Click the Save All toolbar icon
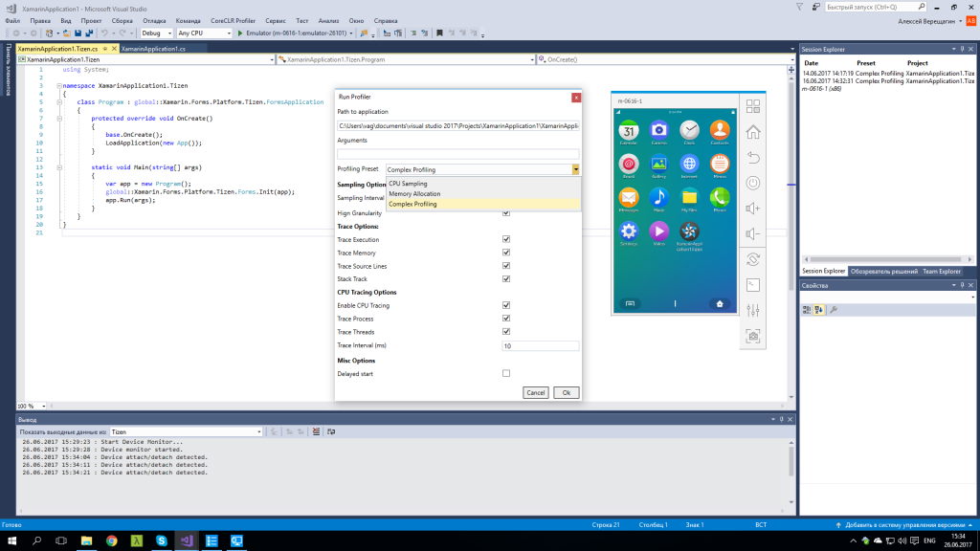 pos(89,33)
